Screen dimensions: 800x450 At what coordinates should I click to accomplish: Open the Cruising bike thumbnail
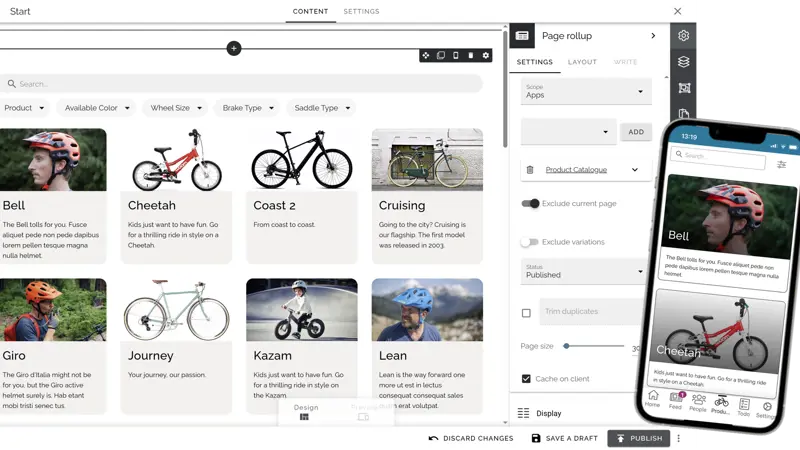pos(427,160)
